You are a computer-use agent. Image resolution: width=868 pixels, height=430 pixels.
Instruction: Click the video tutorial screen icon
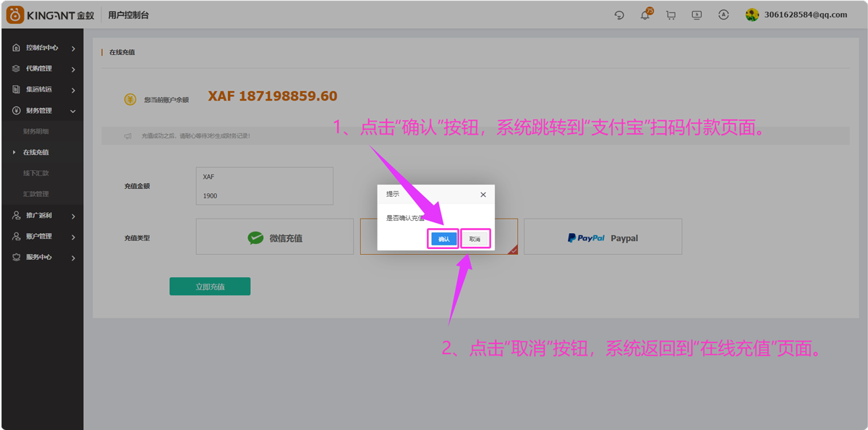point(697,15)
